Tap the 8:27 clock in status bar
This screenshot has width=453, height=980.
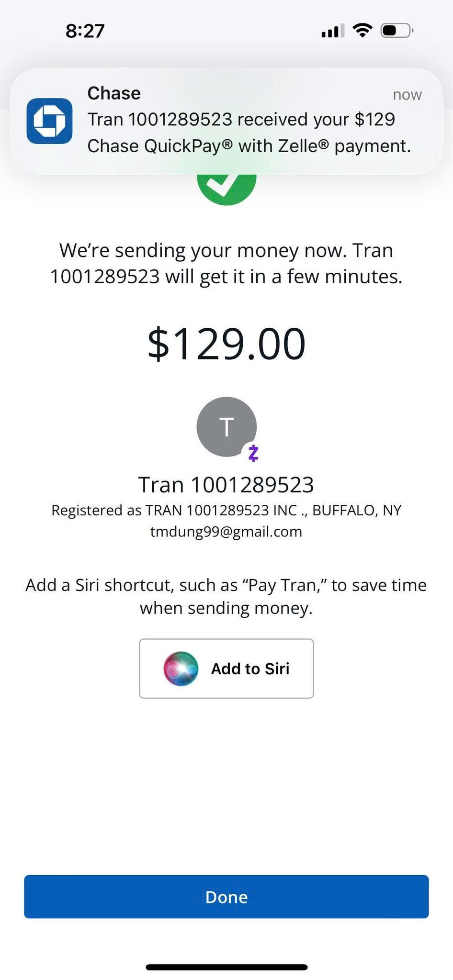tap(85, 31)
